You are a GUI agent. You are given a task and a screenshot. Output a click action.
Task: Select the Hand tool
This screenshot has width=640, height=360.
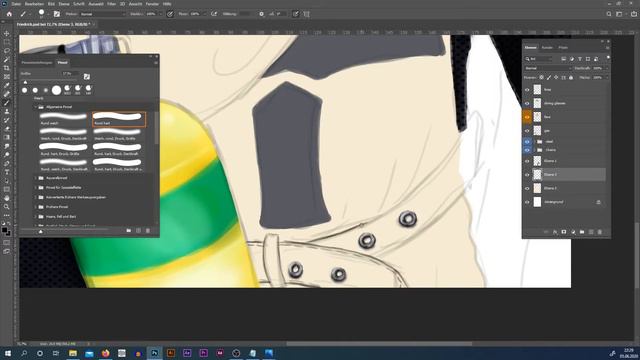[x=7, y=198]
